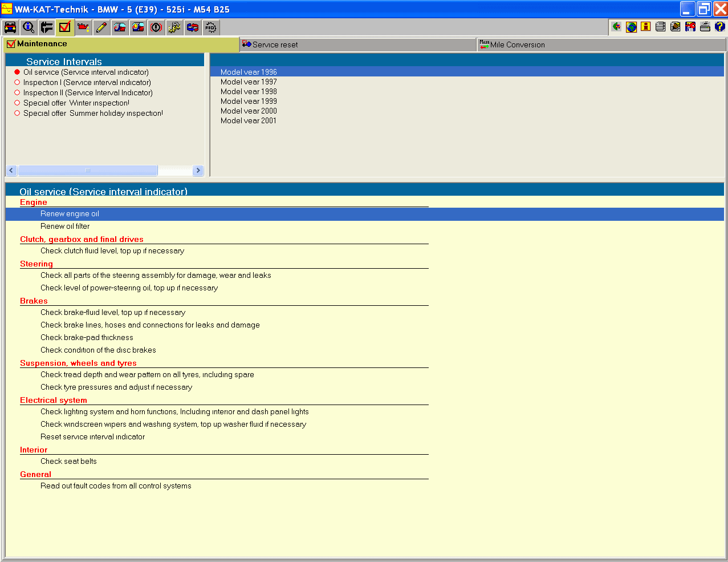Click the green arrow back-to-vehicle icon
The height and width of the screenshot is (562, 728).
coord(616,26)
